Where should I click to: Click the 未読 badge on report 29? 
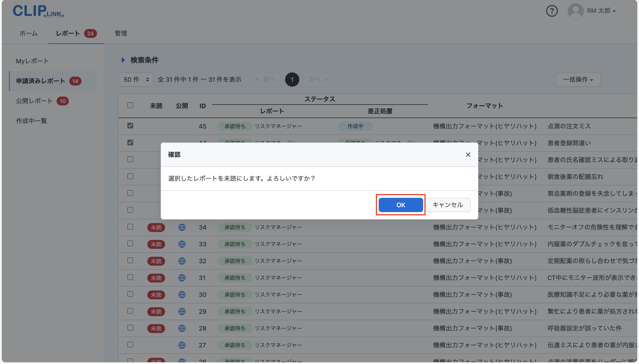click(x=156, y=311)
